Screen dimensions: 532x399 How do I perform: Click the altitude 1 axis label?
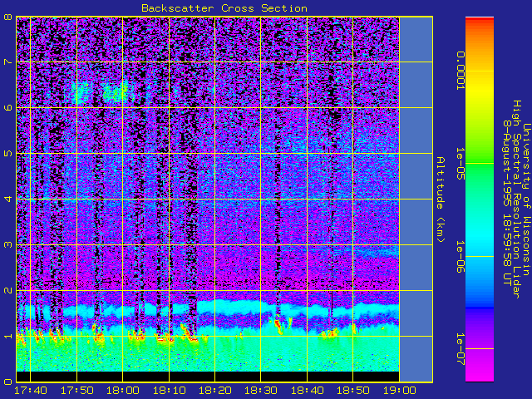click(7, 336)
